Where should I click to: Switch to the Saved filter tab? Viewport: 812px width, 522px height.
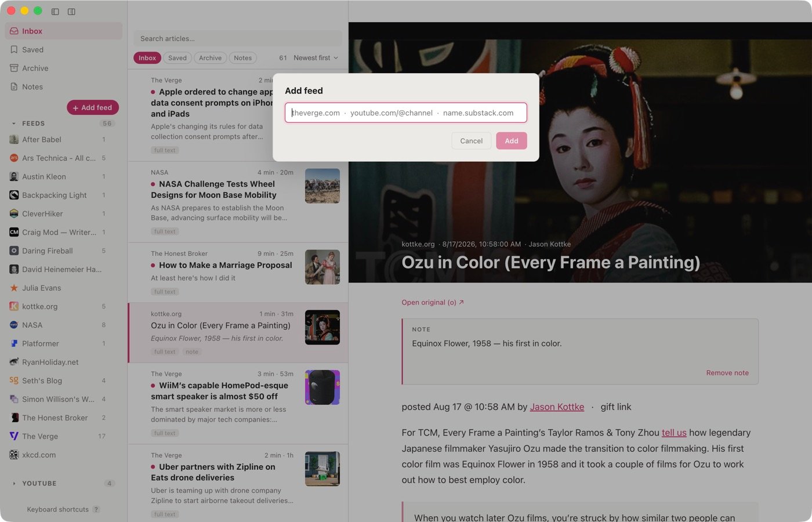tap(177, 58)
